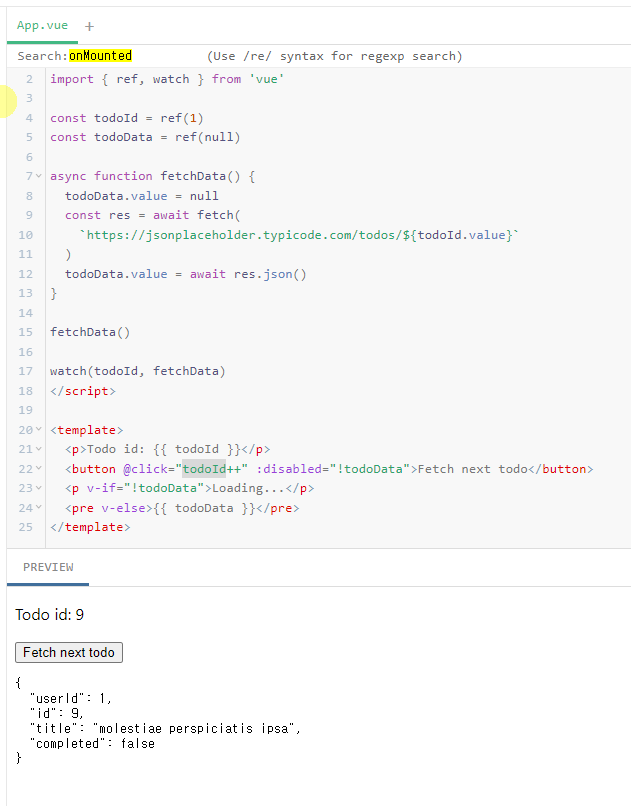Click the todoData.value = null statement
This screenshot has width=631, height=806.
coord(142,196)
